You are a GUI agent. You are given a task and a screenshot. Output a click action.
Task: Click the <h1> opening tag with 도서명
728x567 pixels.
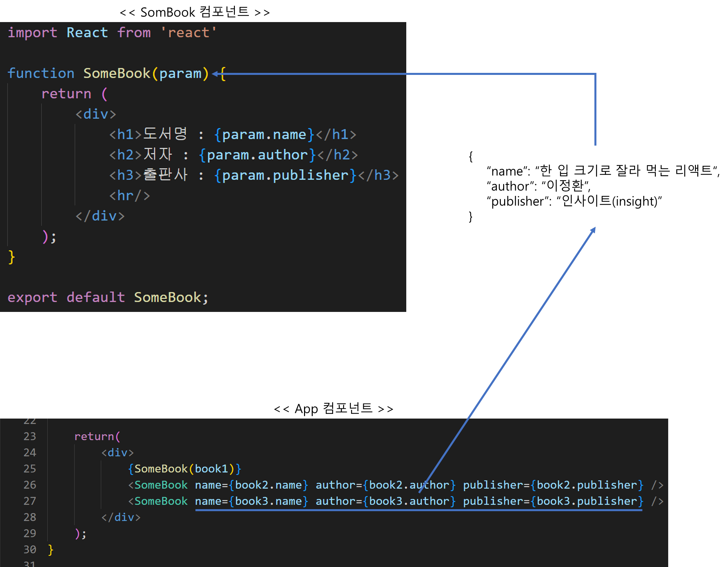125,135
